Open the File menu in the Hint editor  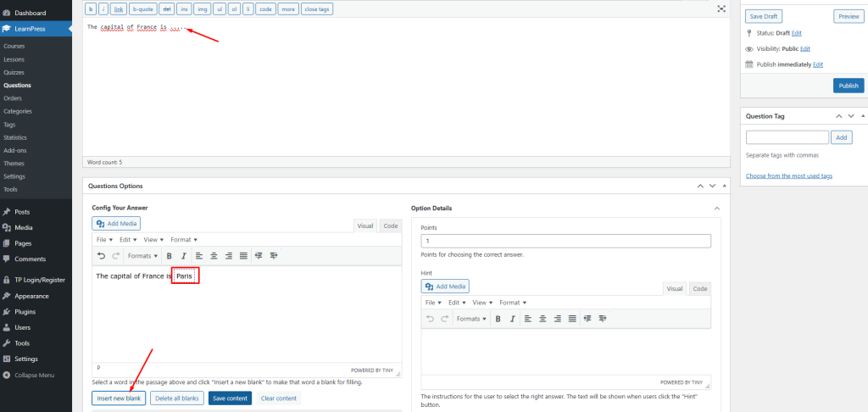(432, 303)
